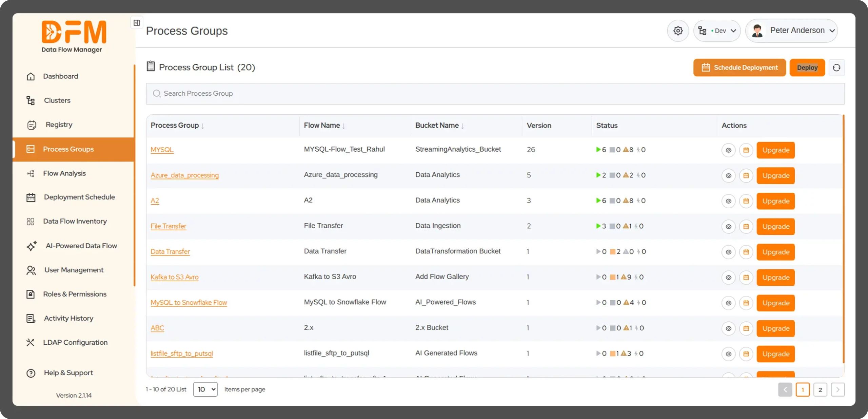Click the calendar schedule icon for File Transfer row
This screenshot has width=868, height=419.
[x=746, y=226]
